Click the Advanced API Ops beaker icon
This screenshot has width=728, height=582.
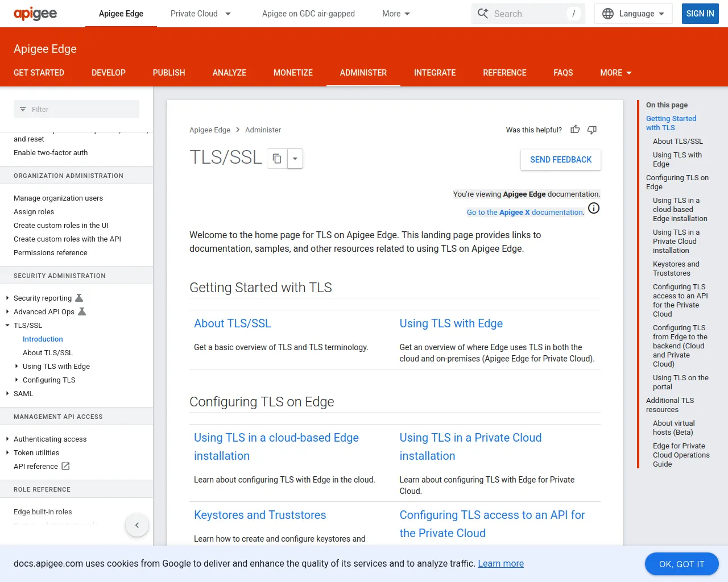coord(82,311)
